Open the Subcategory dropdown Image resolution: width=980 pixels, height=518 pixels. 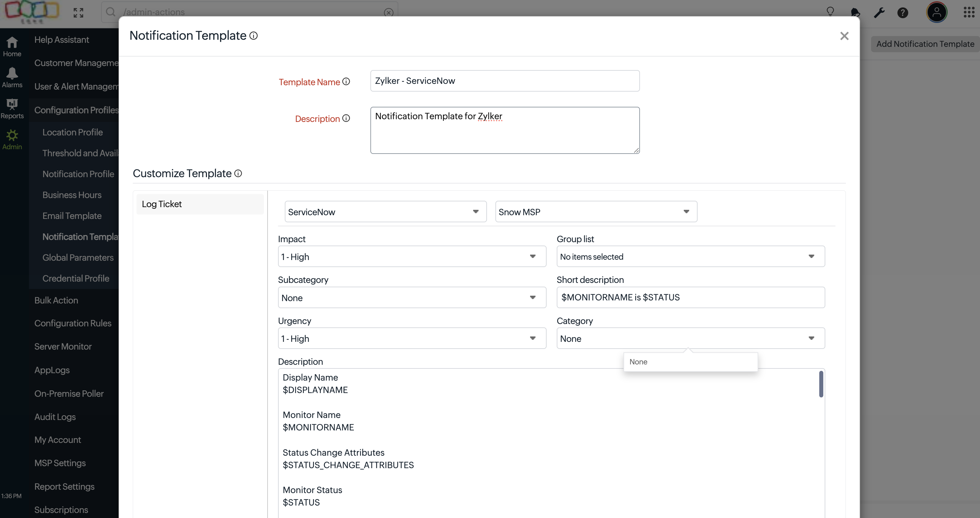[412, 297]
